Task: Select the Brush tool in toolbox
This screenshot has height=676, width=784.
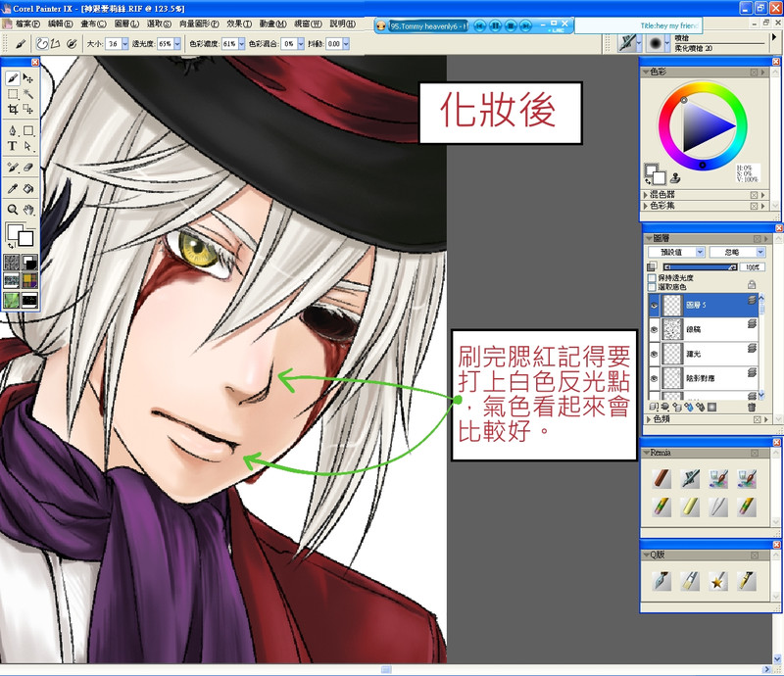Action: (13, 78)
